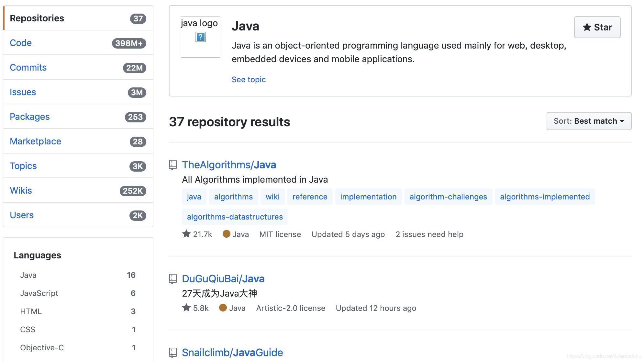The image size is (644, 362).
Task: Click the repository icon beside DuGuQiuBai/Java
Action: pyautogui.click(x=173, y=279)
